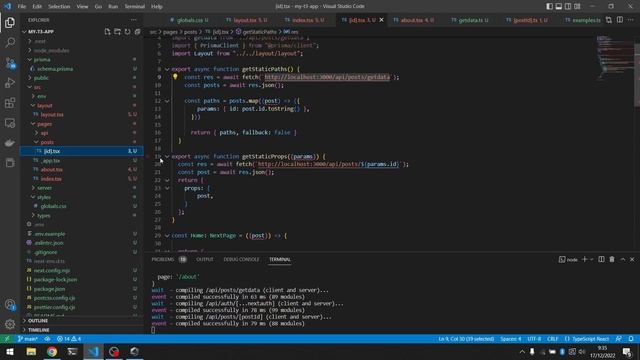The height and width of the screenshot is (360, 640).
Task: Collapse all folders in Explorer
Action: click(137, 31)
